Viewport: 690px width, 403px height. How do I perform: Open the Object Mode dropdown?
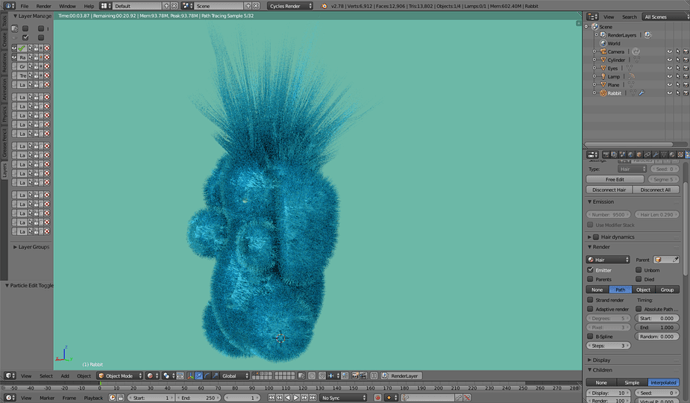tap(120, 376)
